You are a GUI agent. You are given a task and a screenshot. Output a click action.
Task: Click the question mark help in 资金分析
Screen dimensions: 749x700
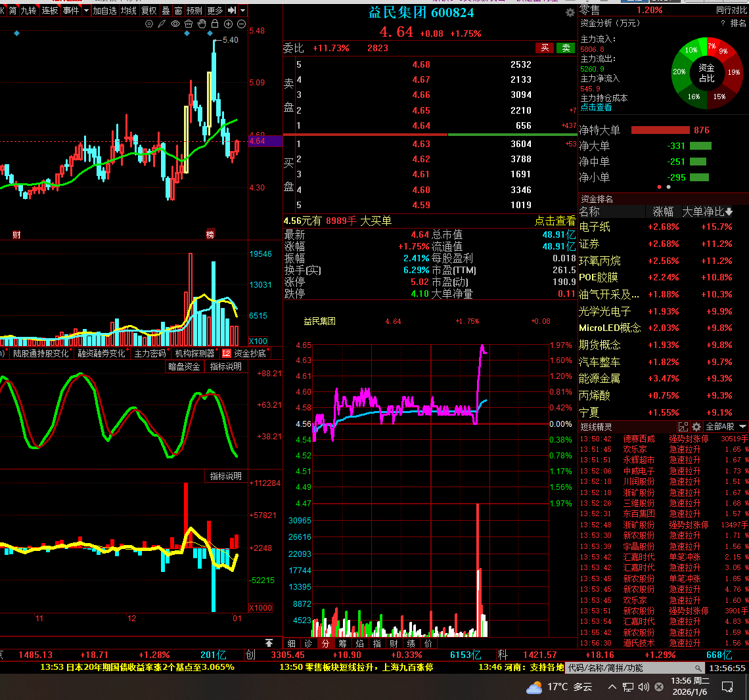(x=723, y=24)
